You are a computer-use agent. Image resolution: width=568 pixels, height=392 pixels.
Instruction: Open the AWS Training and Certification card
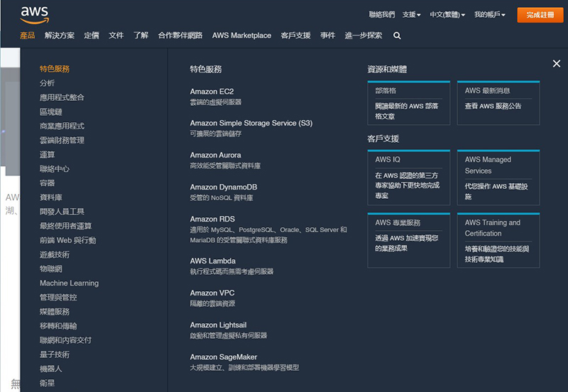(x=498, y=240)
